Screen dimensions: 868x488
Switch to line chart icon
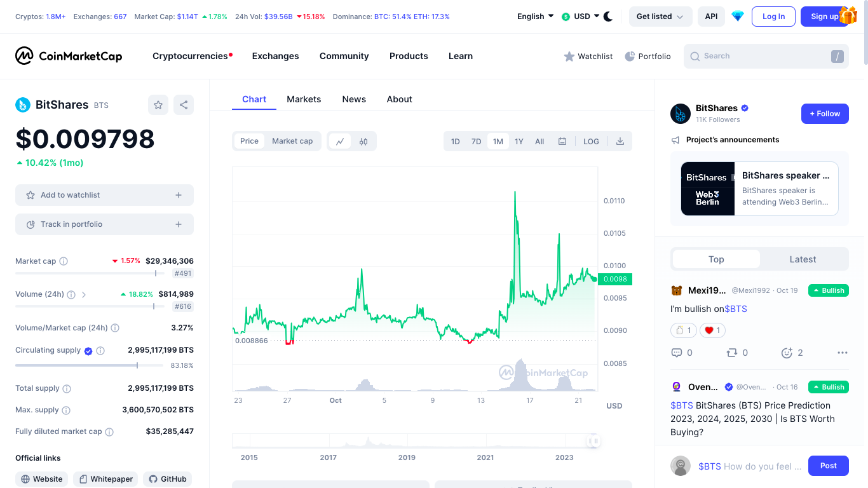340,141
